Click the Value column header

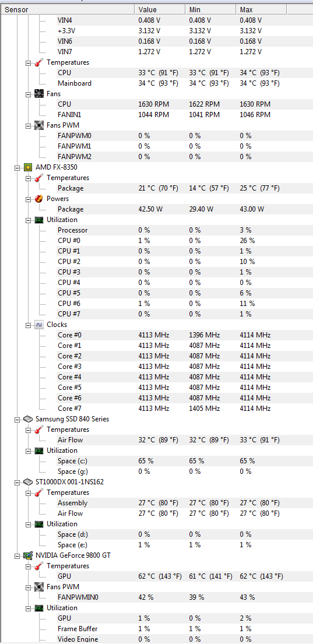click(160, 9)
